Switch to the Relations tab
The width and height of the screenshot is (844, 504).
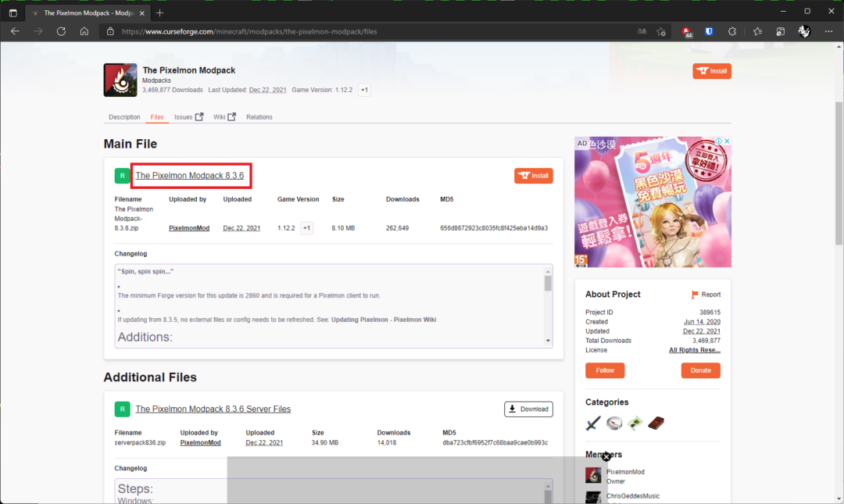(x=259, y=117)
